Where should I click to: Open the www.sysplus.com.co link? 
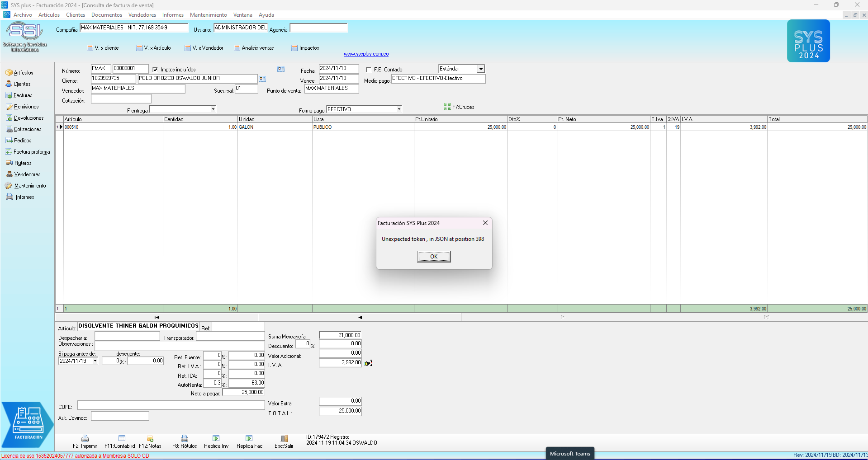click(x=366, y=54)
